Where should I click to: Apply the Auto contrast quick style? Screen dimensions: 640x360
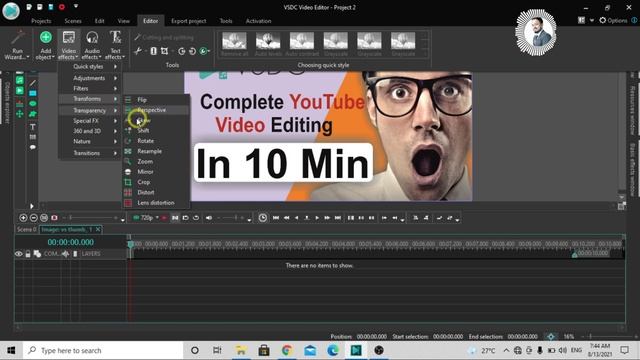coord(302,44)
